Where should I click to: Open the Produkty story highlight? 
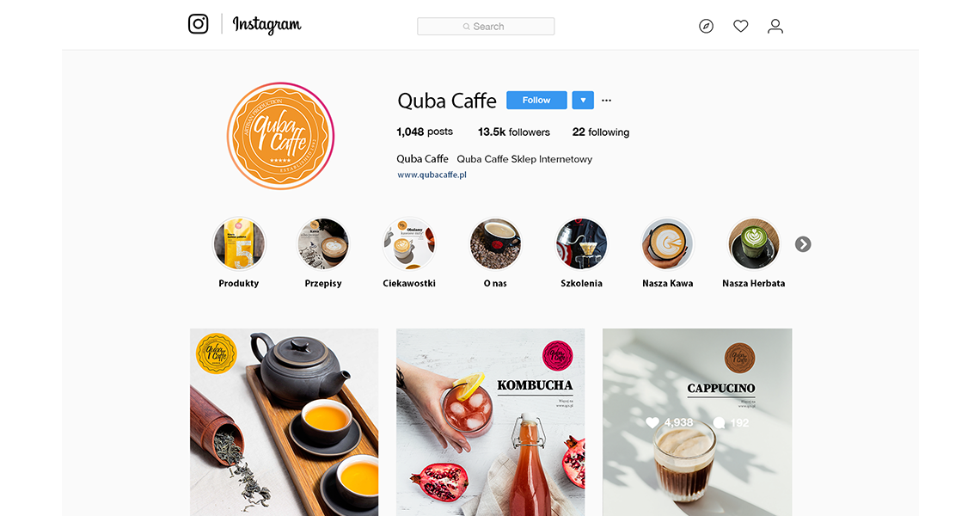coord(239,244)
